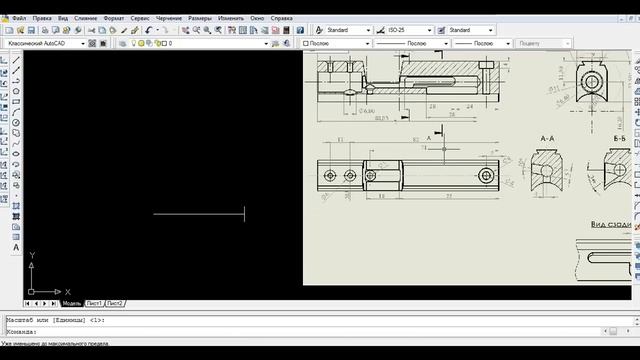
Task: Click the Undo arrow icon
Action: click(149, 30)
